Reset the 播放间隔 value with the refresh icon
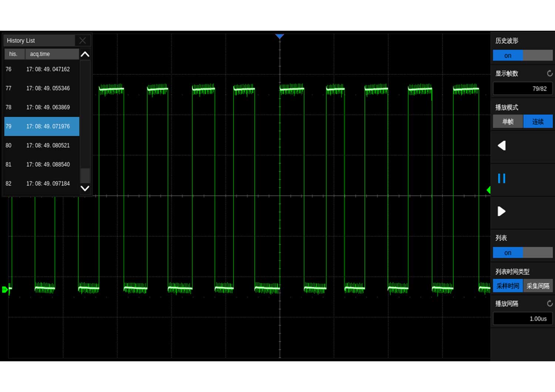 [x=549, y=304]
